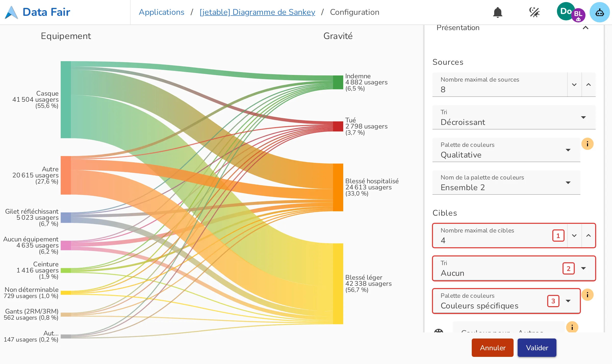Viewport: 612px width, 364px height.
Task: Click the Casque source node bar
Action: coord(66,100)
